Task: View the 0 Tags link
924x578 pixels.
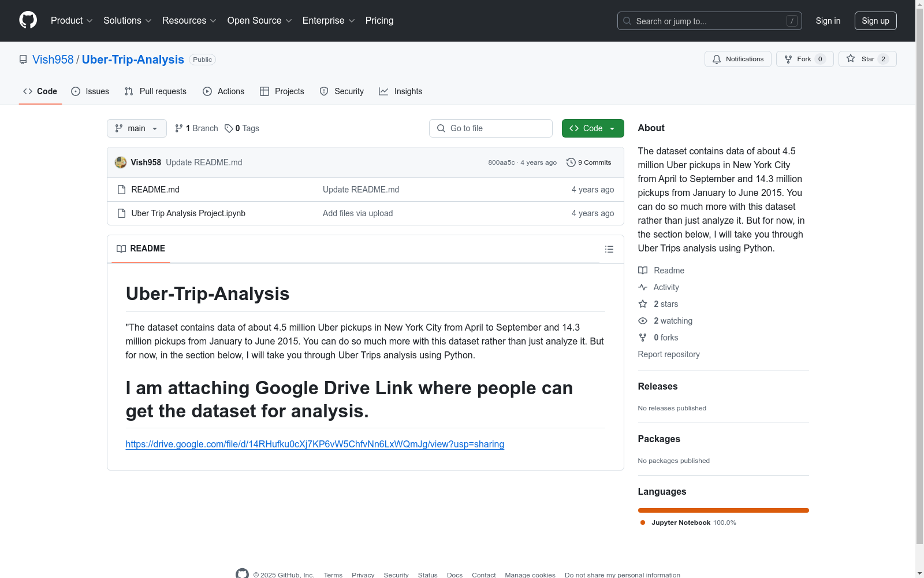Action: tap(242, 128)
